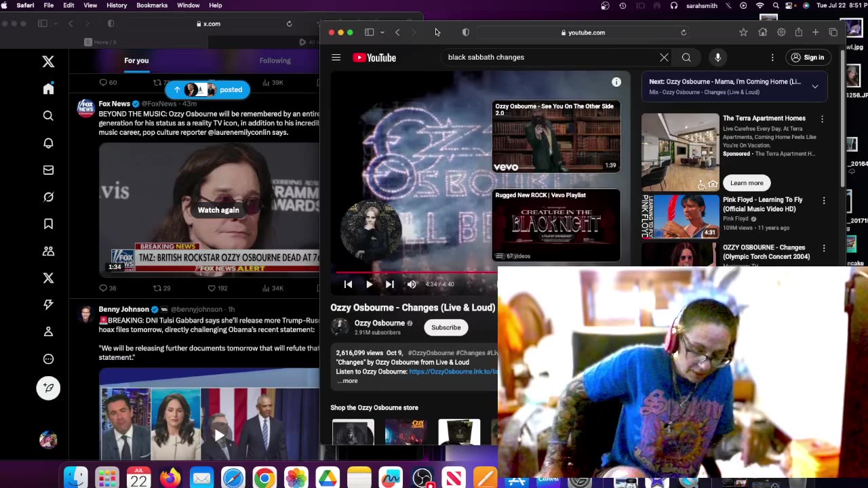Open the X Home icon in sidebar
Viewport: 868px width, 488px height.
48,89
